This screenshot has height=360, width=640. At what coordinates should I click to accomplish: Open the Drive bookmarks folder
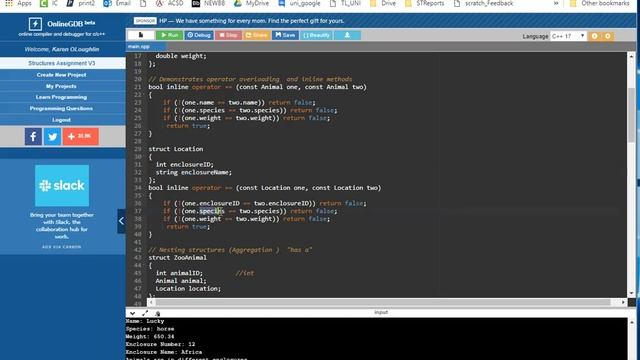coord(382,3)
